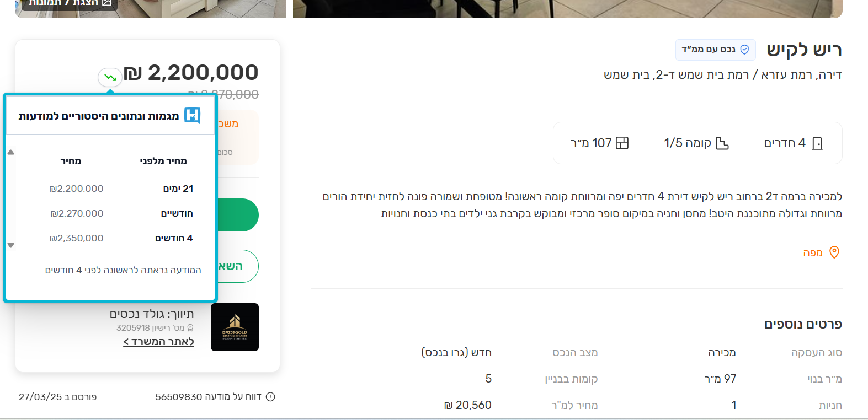Click the נכס עם ממ"ד badge
Image resolution: width=868 pixels, height=420 pixels.
pyautogui.click(x=715, y=50)
